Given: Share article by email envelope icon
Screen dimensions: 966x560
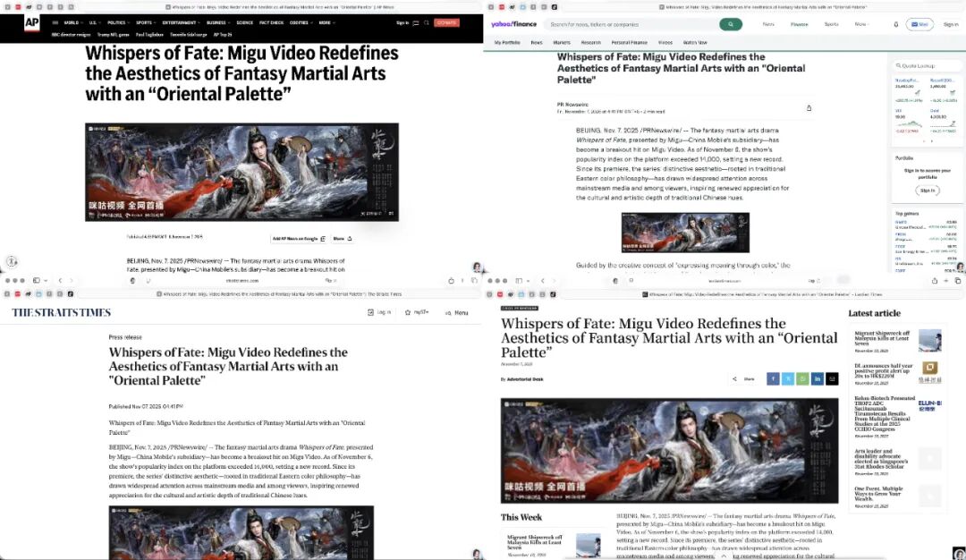Looking at the screenshot, I should [x=833, y=378].
